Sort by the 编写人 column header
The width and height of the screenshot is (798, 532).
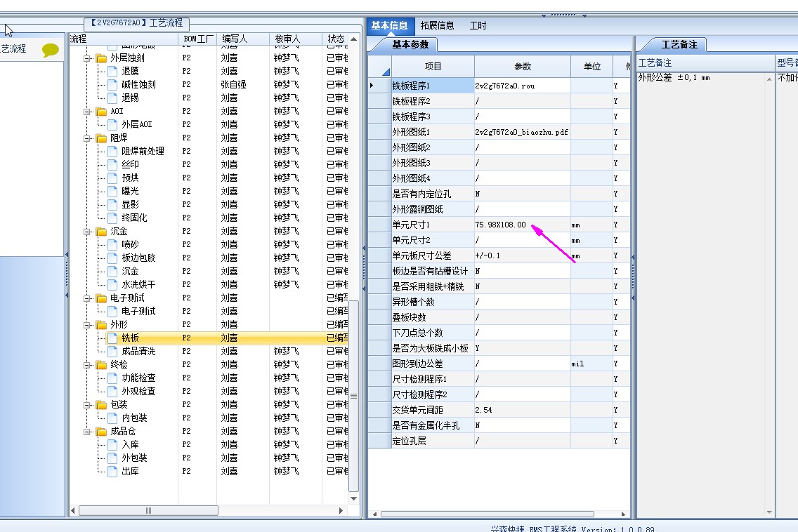(x=243, y=39)
